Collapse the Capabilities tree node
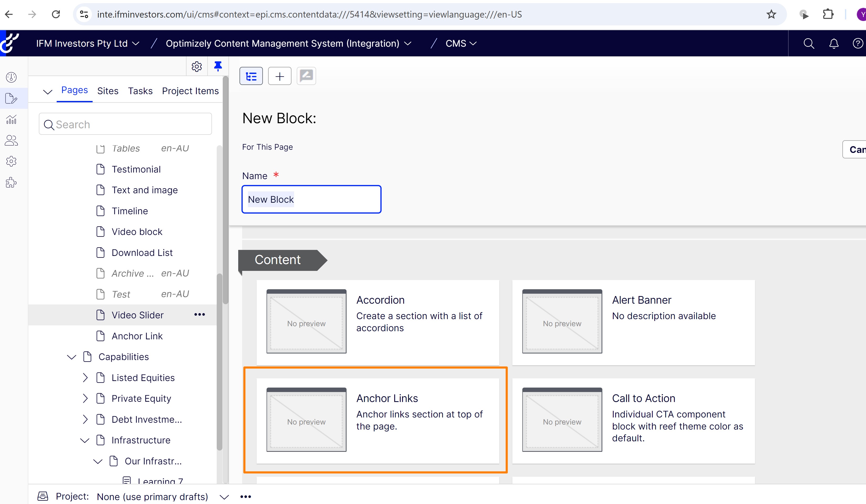Image resolution: width=866 pixels, height=504 pixels. coord(71,357)
